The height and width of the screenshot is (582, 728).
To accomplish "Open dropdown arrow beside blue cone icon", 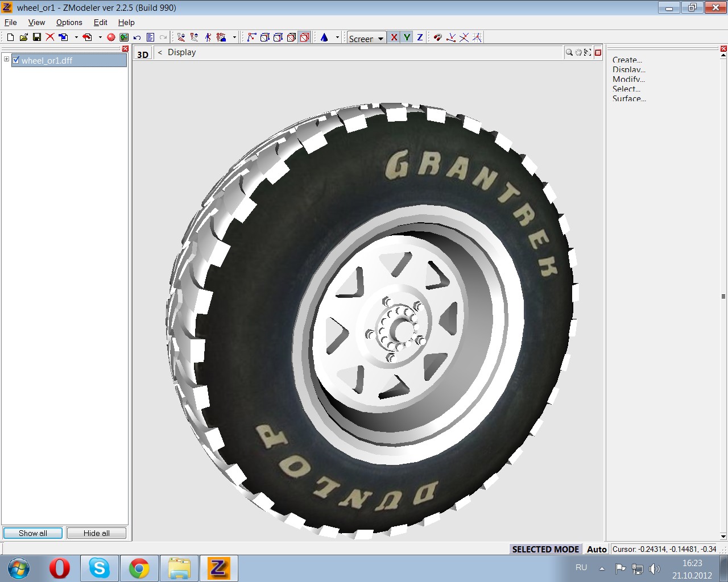I will 337,38.
